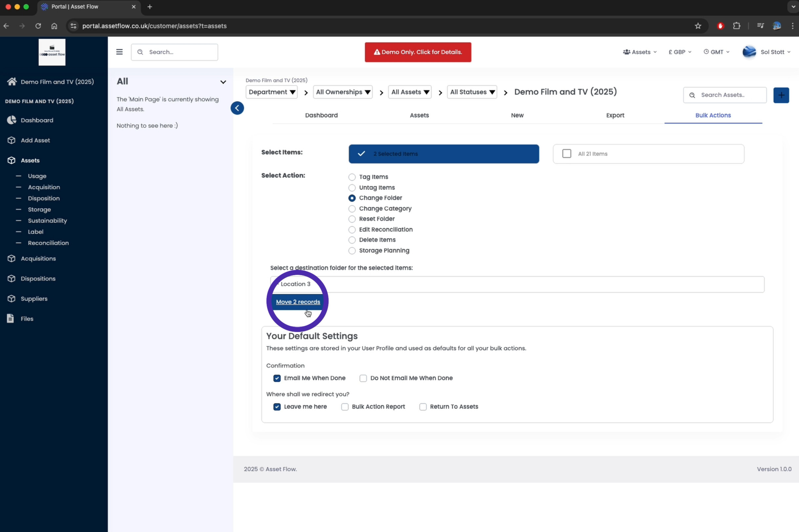Screen dimensions: 799x532
Task: Select Change Category radio button
Action: click(352, 209)
